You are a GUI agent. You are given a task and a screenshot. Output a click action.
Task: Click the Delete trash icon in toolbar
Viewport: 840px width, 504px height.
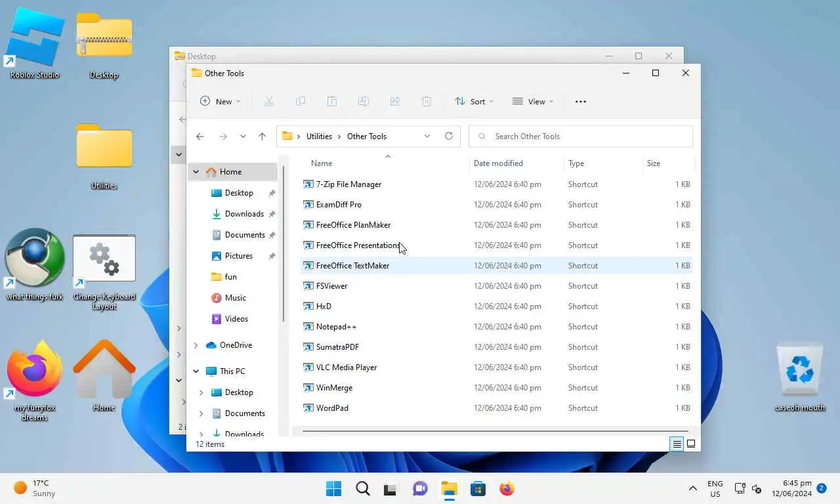pyautogui.click(x=426, y=101)
